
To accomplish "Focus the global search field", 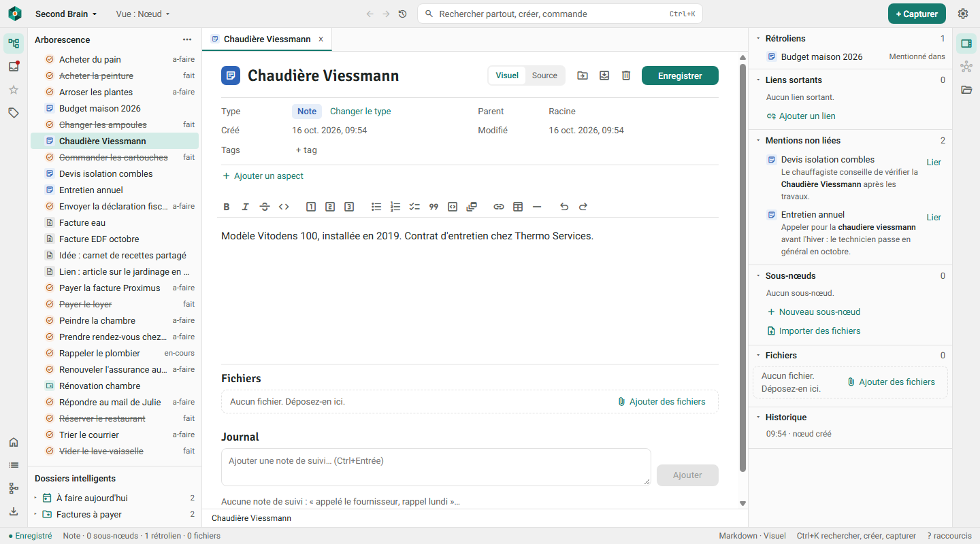I will [560, 14].
